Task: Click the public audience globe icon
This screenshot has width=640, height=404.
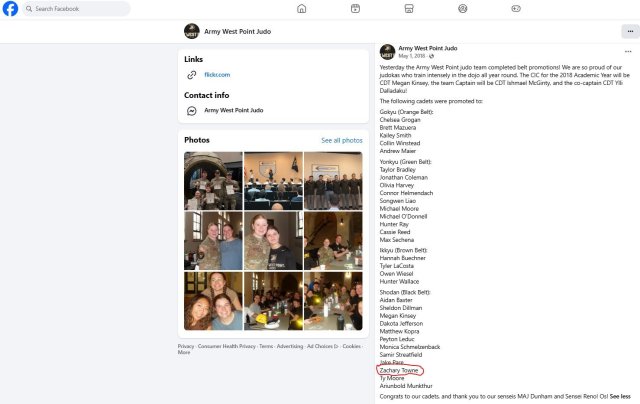Action: click(x=431, y=56)
